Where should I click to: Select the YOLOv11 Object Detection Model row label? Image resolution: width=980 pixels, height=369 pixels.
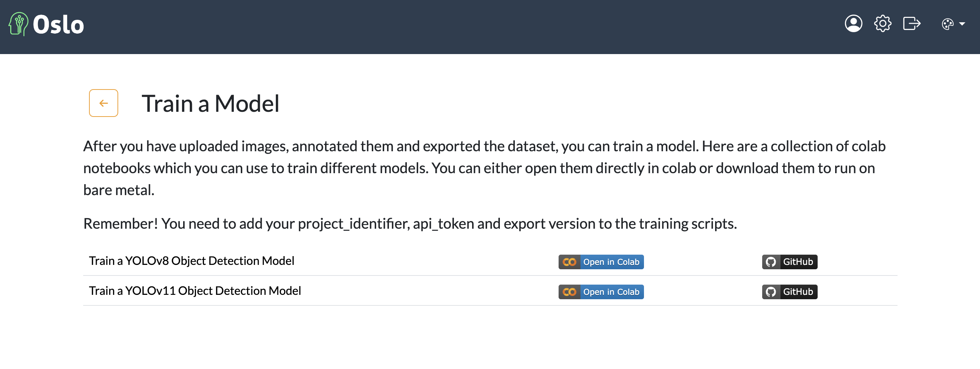tap(195, 291)
